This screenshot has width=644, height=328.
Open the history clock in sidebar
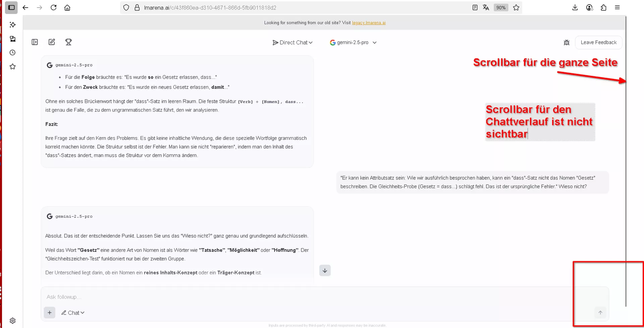(12, 53)
